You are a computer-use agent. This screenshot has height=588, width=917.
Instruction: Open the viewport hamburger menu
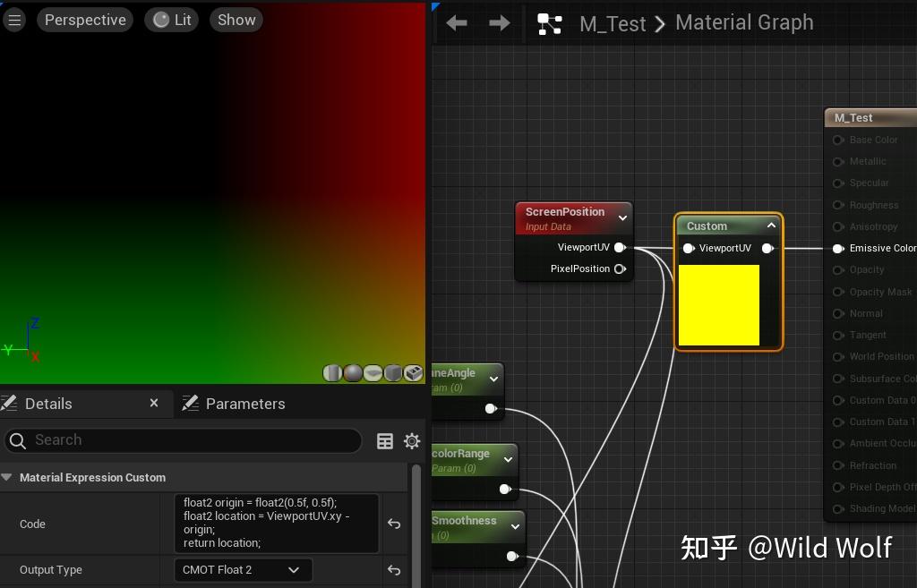point(13,19)
